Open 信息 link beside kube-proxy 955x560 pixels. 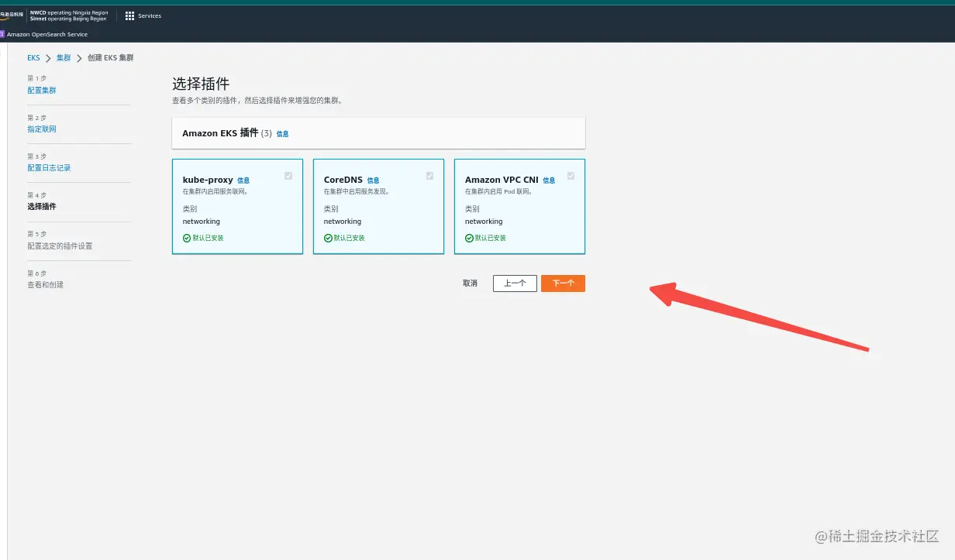(x=243, y=180)
